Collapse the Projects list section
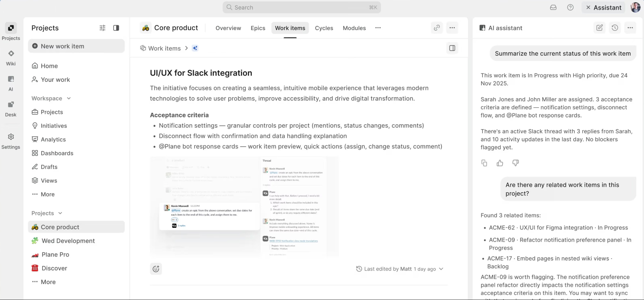This screenshot has width=644, height=300. (47, 213)
